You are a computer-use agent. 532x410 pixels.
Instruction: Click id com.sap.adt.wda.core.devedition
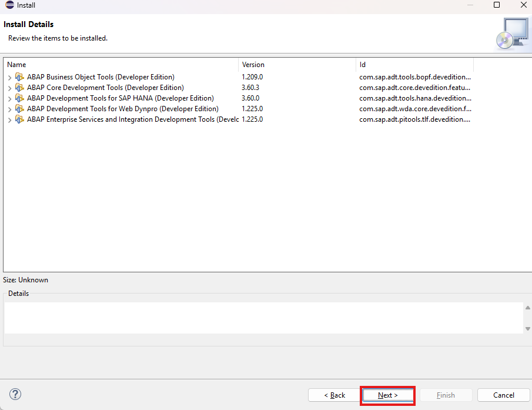[415, 109]
